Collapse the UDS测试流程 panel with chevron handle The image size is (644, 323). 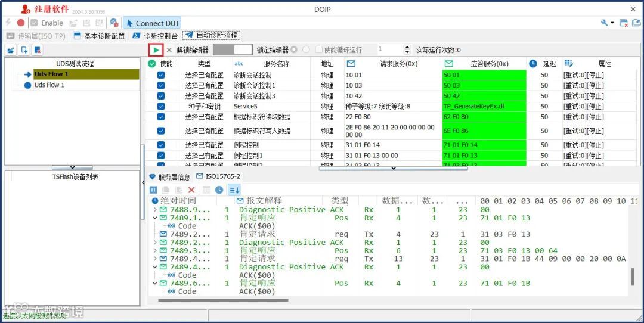coord(72,167)
